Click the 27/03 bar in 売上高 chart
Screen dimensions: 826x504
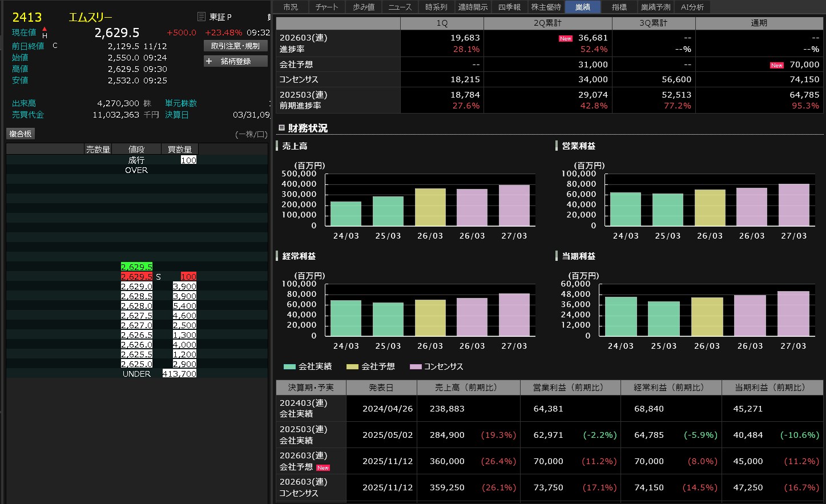[514, 205]
